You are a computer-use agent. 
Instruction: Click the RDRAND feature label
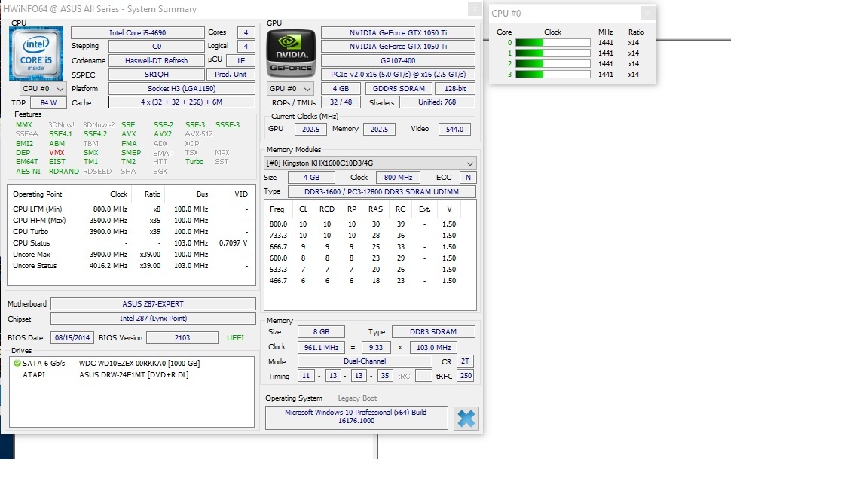point(63,172)
